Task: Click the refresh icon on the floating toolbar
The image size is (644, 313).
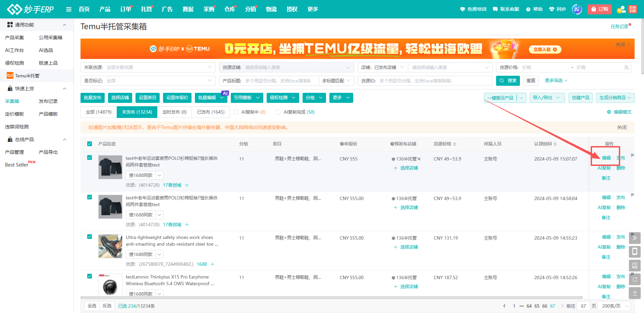Action: pos(635,279)
